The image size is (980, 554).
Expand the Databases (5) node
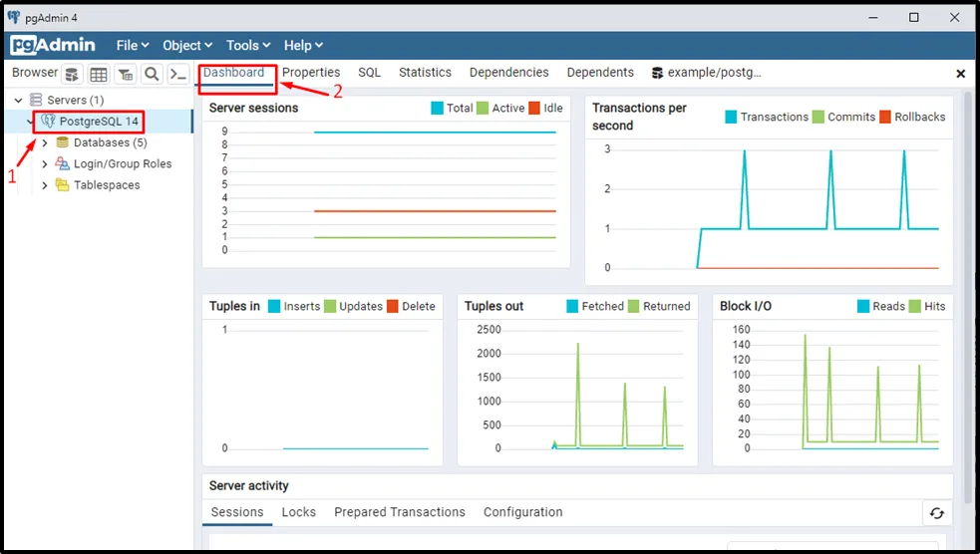45,143
